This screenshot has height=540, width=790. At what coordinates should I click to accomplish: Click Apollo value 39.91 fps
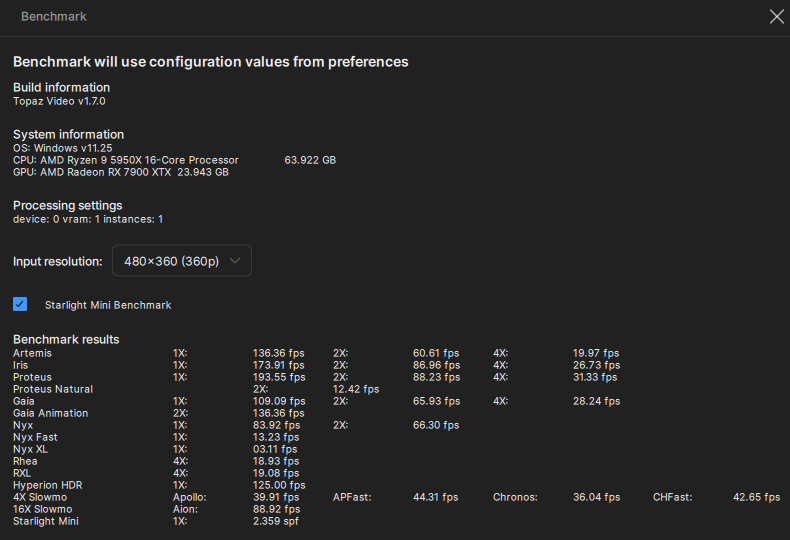tap(276, 498)
